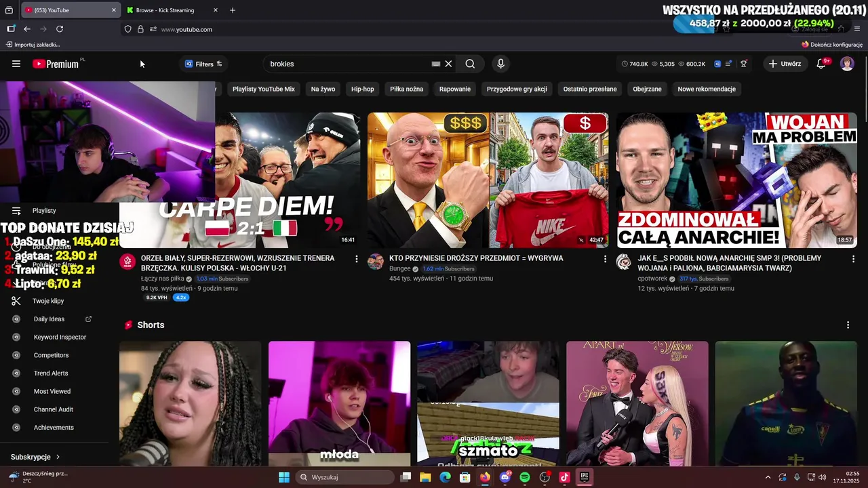Select the Rapowanie chip
The height and width of the screenshot is (488, 868).
[x=455, y=89]
